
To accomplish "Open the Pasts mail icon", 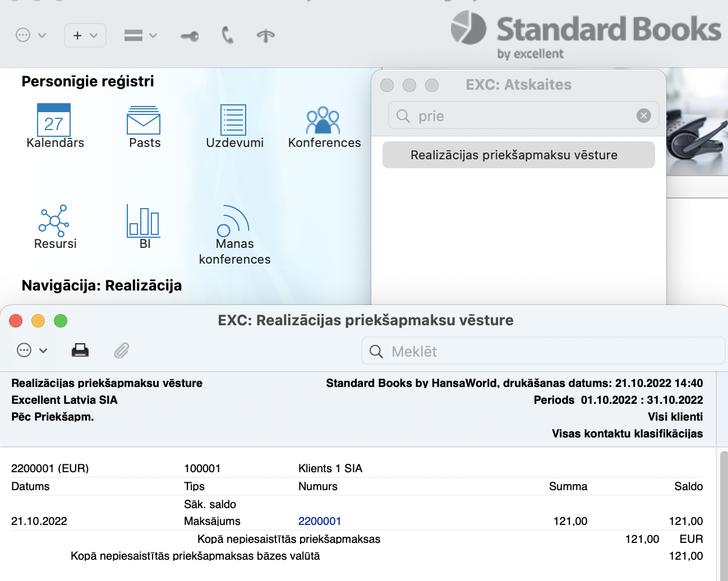I will (144, 120).
